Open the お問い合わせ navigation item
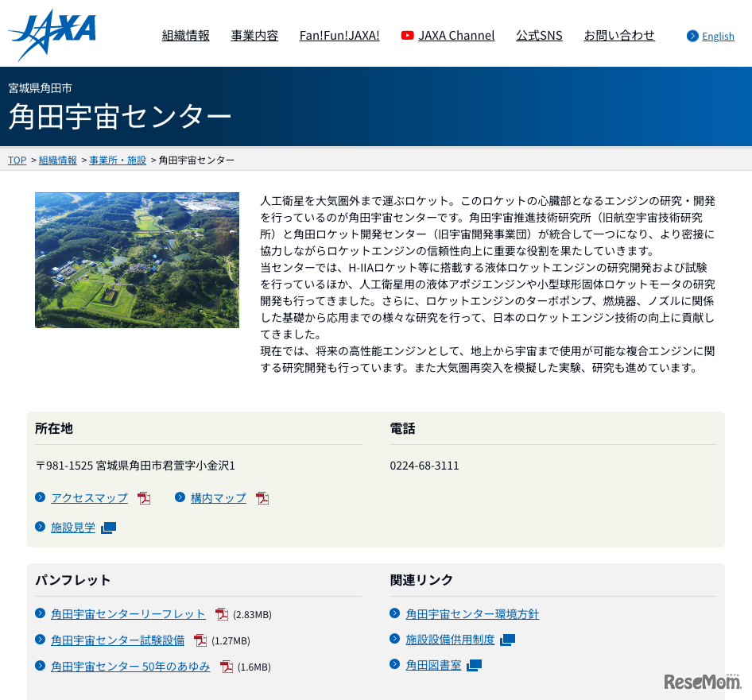752x700 pixels. [x=619, y=36]
